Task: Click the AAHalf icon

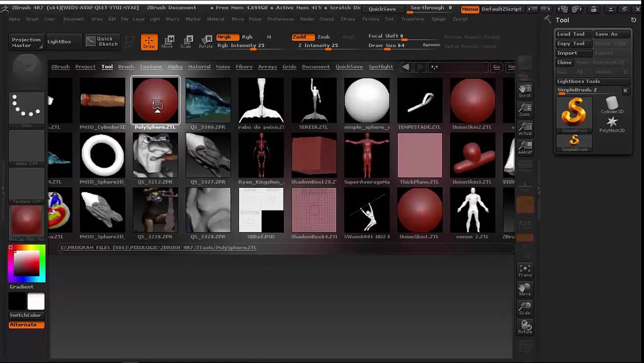Action: 525,148
